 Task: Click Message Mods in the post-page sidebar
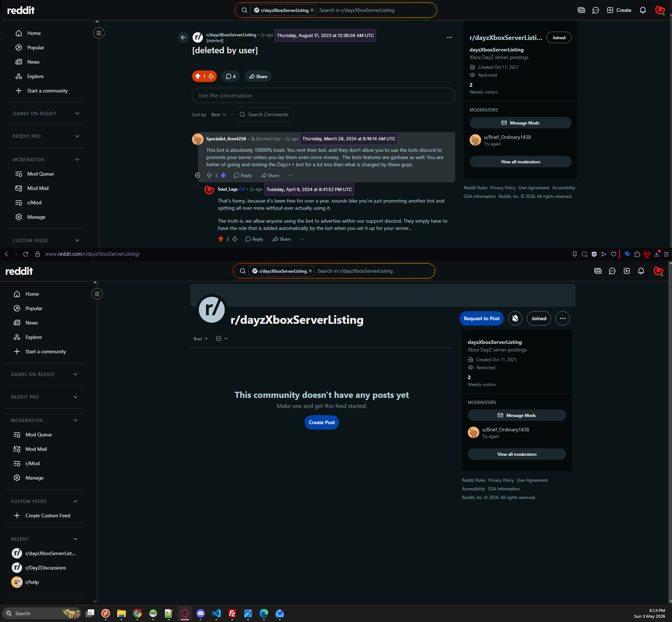[x=520, y=123]
